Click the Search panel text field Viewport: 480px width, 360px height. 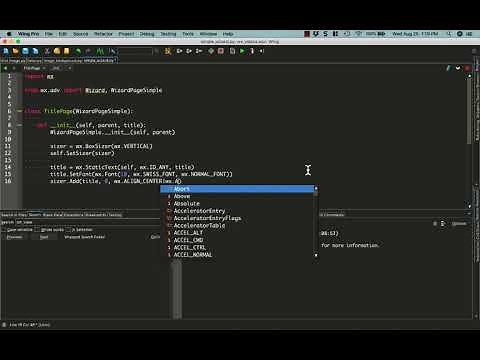click(87, 222)
